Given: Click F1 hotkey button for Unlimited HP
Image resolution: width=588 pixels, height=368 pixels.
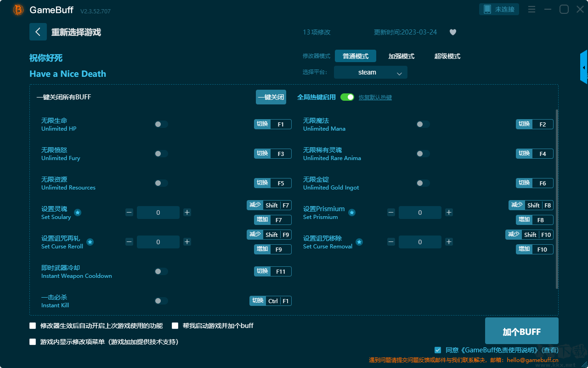Looking at the screenshot, I should click(273, 124).
